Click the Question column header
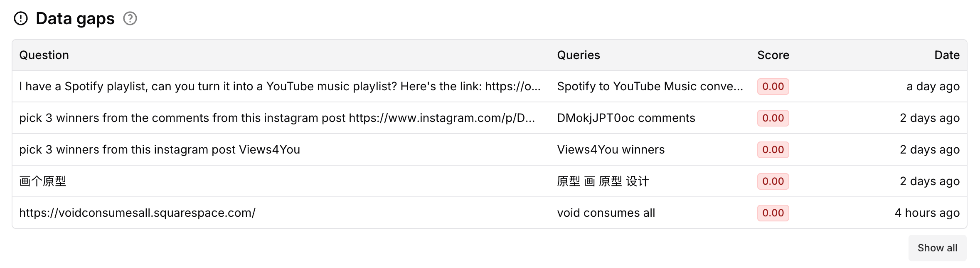Screen dimensions: 980x268 [44, 55]
